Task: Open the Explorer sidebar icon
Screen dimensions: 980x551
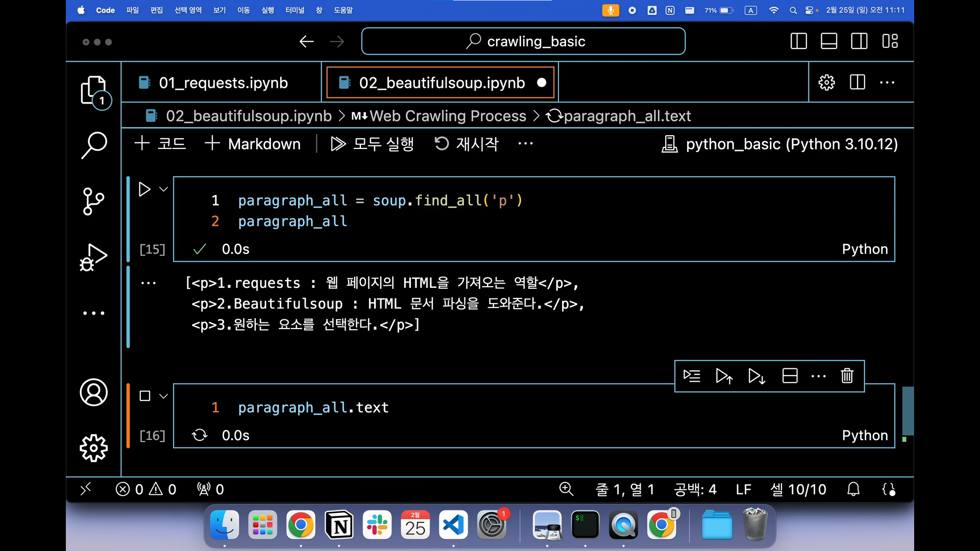Action: click(93, 90)
